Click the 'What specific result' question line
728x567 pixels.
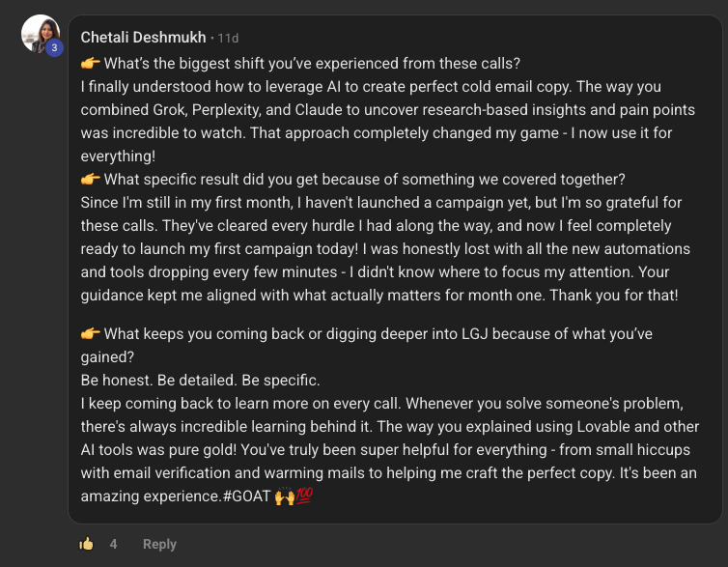[364, 180]
